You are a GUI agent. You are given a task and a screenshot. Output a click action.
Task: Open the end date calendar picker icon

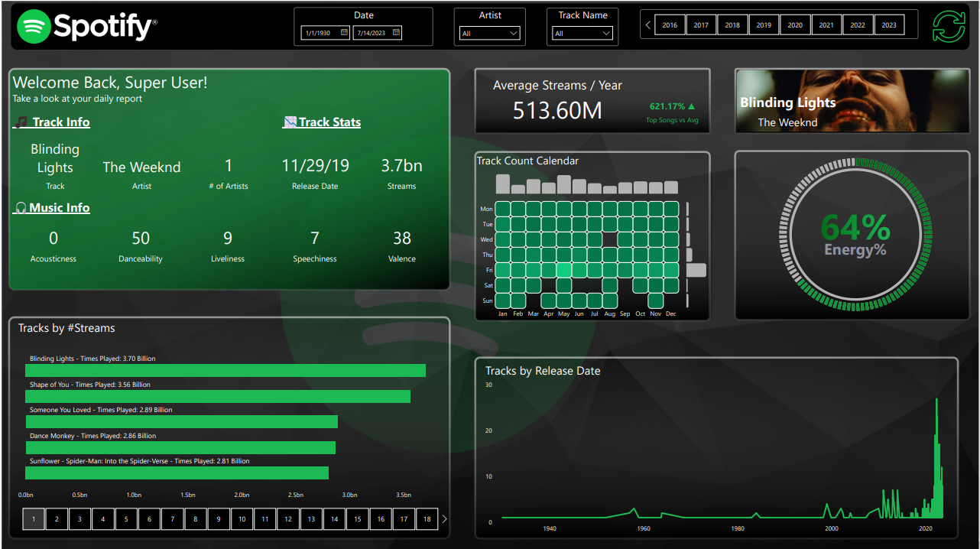click(x=397, y=33)
